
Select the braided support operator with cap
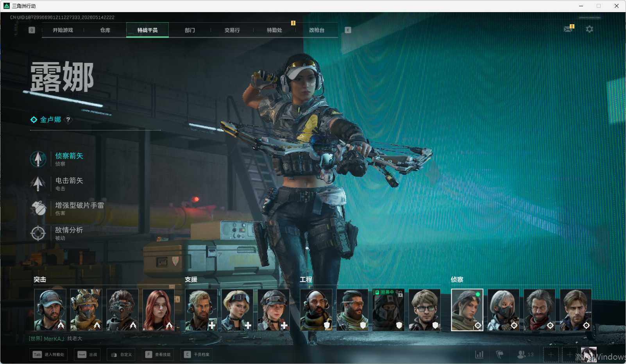click(273, 310)
